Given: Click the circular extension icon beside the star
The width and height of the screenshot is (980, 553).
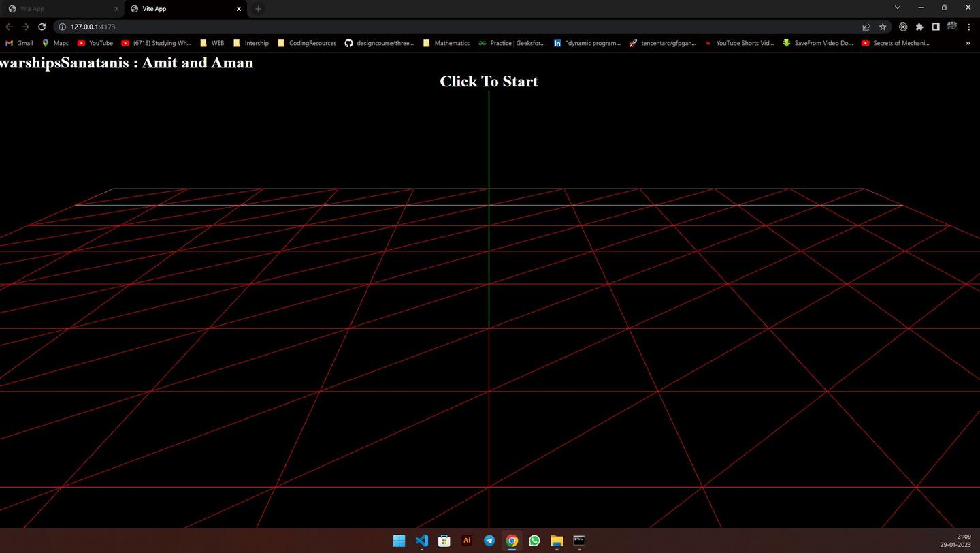Looking at the screenshot, I should coord(903,27).
